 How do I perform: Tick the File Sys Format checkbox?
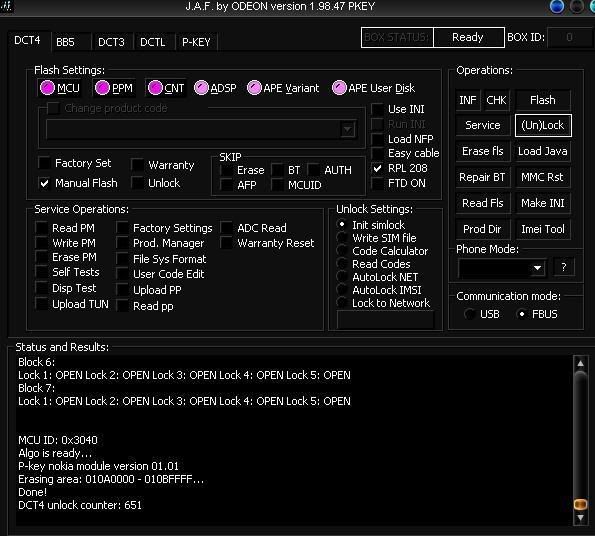(122, 259)
